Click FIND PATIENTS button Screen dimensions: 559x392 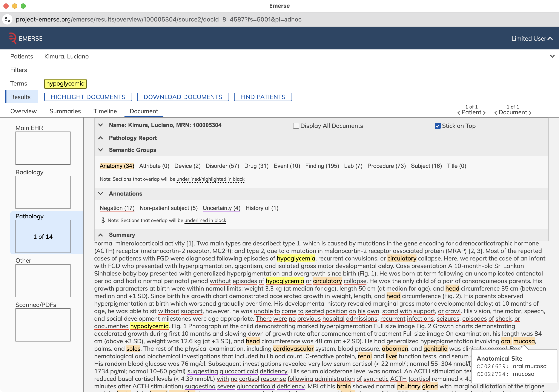click(x=263, y=97)
